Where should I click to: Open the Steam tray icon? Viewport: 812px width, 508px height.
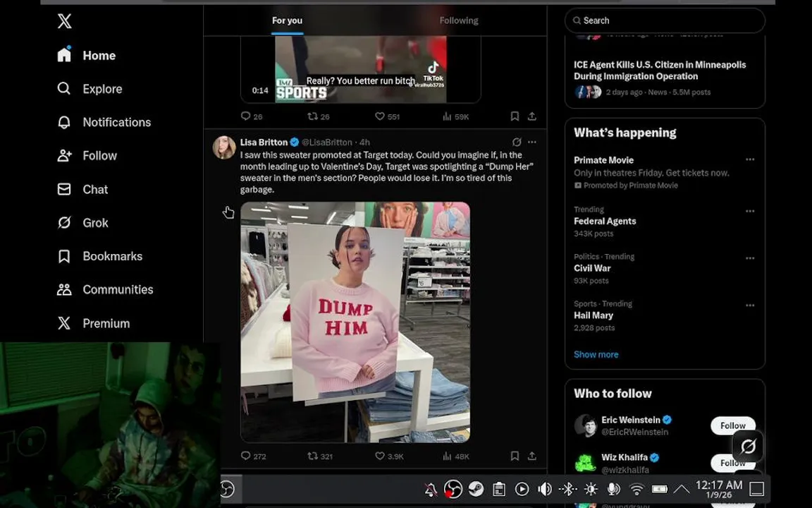point(476,489)
